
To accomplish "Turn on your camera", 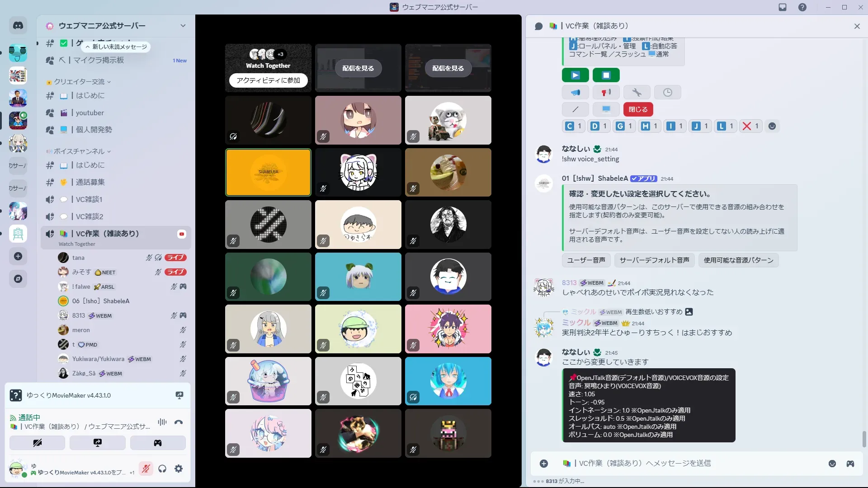I will click(x=37, y=443).
